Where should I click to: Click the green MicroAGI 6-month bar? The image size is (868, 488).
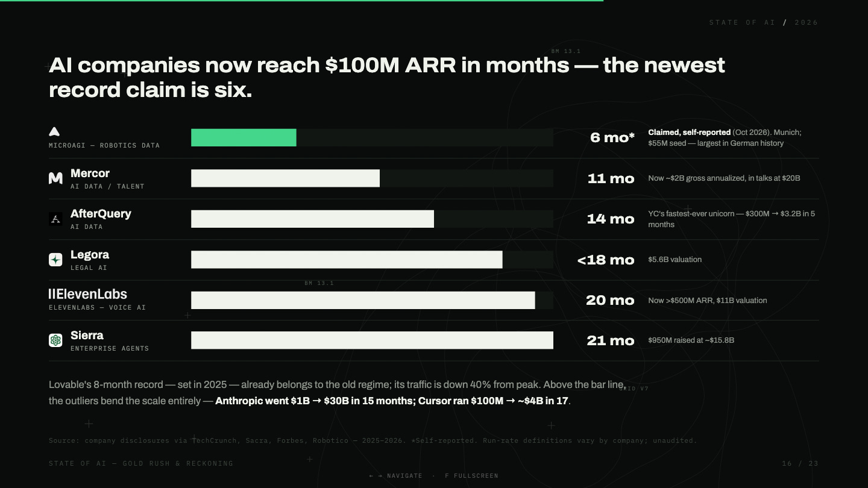pyautogui.click(x=244, y=137)
